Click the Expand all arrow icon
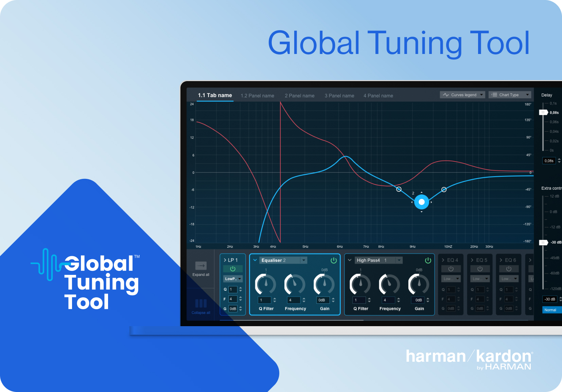Screen dimensions: 562x392 (201, 265)
